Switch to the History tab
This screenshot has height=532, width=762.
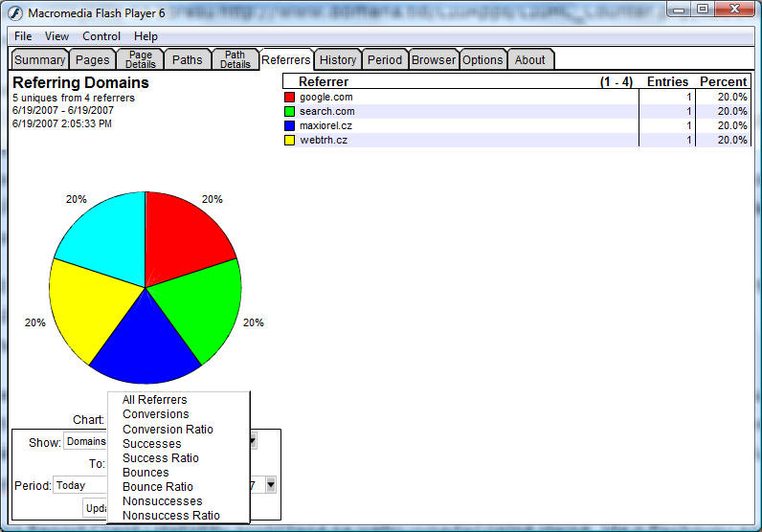tap(338, 59)
